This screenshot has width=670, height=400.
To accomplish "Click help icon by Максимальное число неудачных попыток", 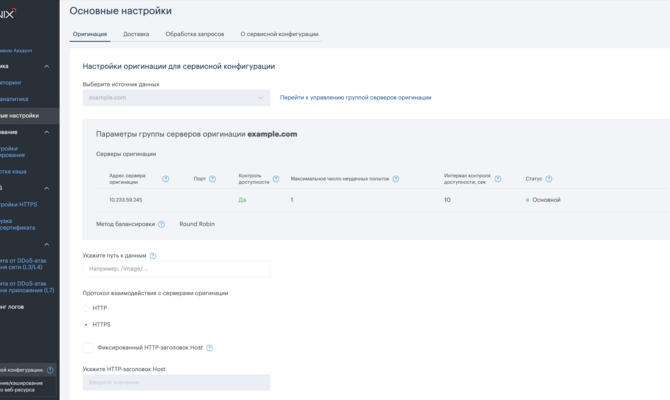I will click(396, 179).
